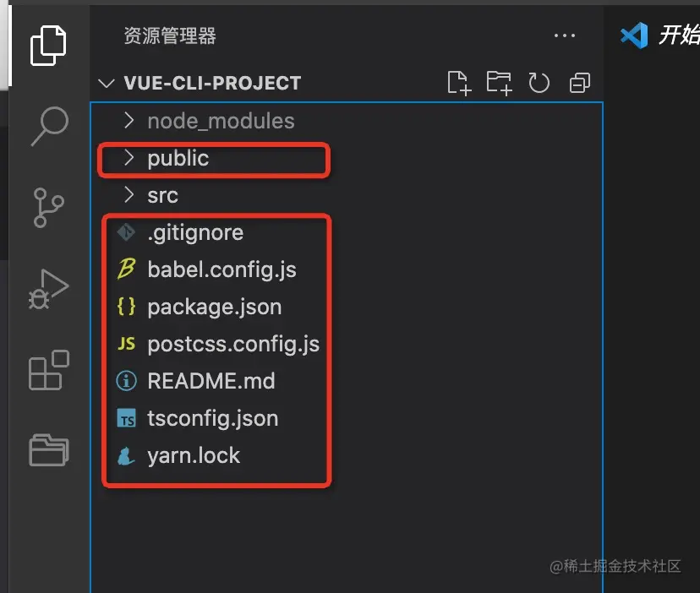The image size is (700, 593).
Task: Collapse the VUE-CLI-PROJECT section
Action: pyautogui.click(x=107, y=84)
